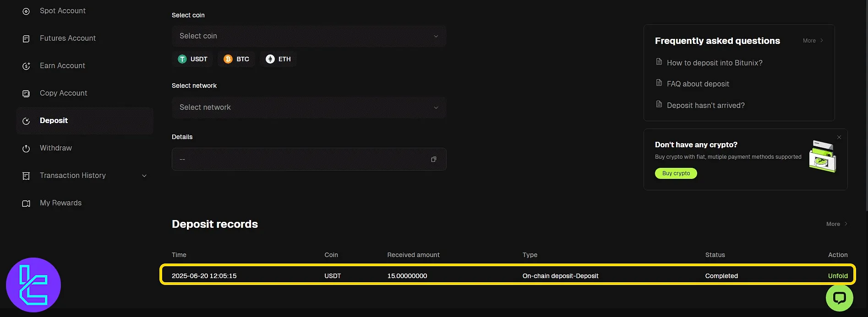This screenshot has height=317, width=868.
Task: Click document icon beside How to deposit
Action: click(x=659, y=62)
